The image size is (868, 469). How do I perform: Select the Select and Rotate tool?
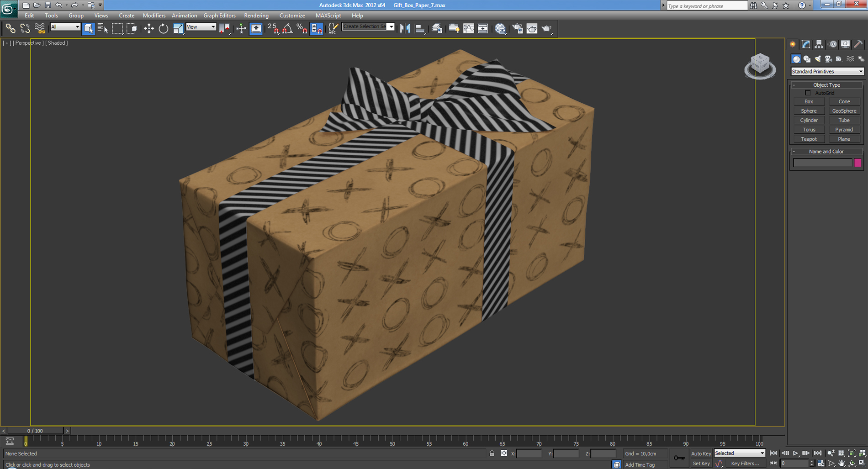(x=163, y=28)
